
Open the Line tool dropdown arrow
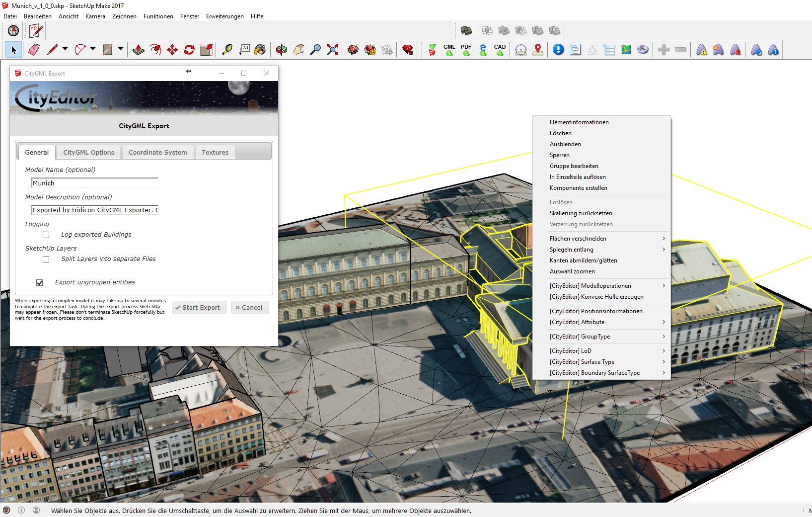(x=65, y=49)
